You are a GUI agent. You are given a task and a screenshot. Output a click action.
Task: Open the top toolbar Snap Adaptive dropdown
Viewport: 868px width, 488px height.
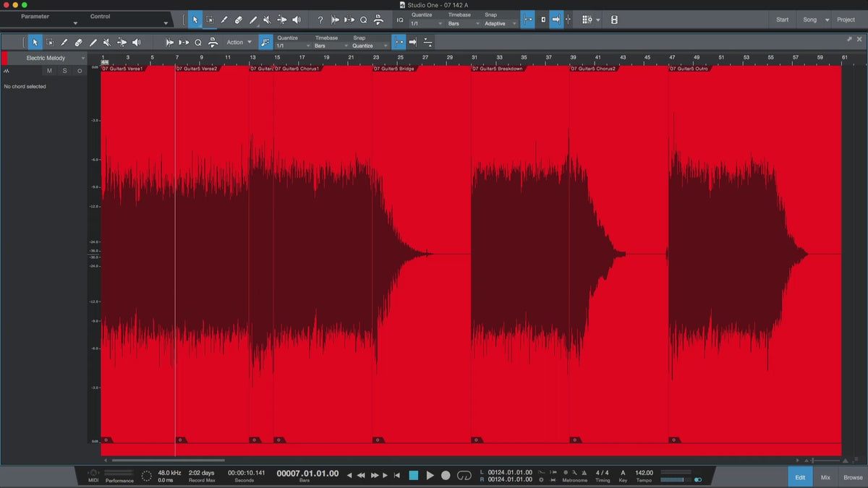(501, 24)
